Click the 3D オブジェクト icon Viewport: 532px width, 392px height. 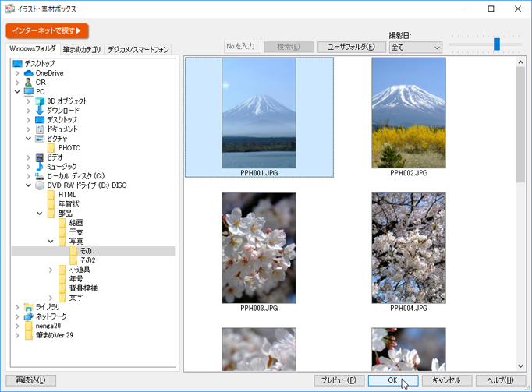[40, 101]
